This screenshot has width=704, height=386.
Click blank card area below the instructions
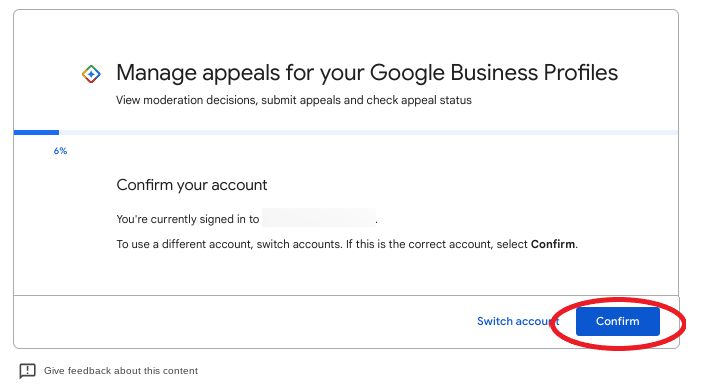[346, 273]
